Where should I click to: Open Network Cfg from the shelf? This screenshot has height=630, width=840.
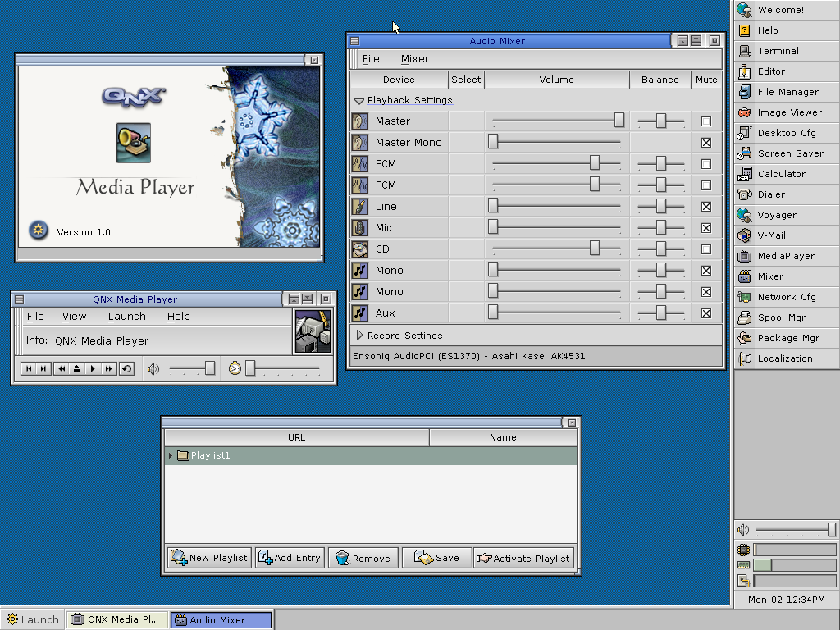pos(787,297)
